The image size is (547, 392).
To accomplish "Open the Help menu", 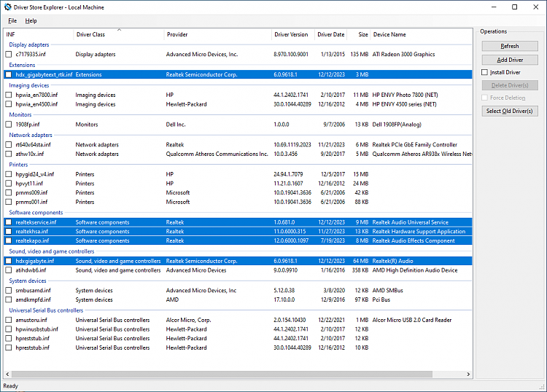I will coord(31,21).
